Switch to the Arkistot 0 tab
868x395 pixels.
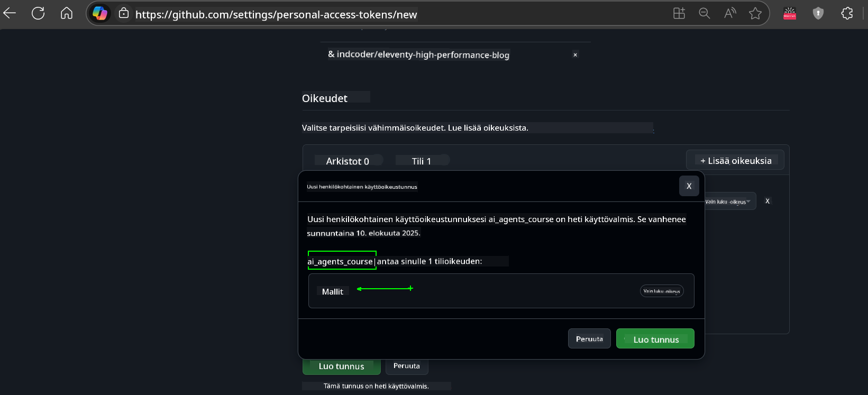click(x=348, y=161)
